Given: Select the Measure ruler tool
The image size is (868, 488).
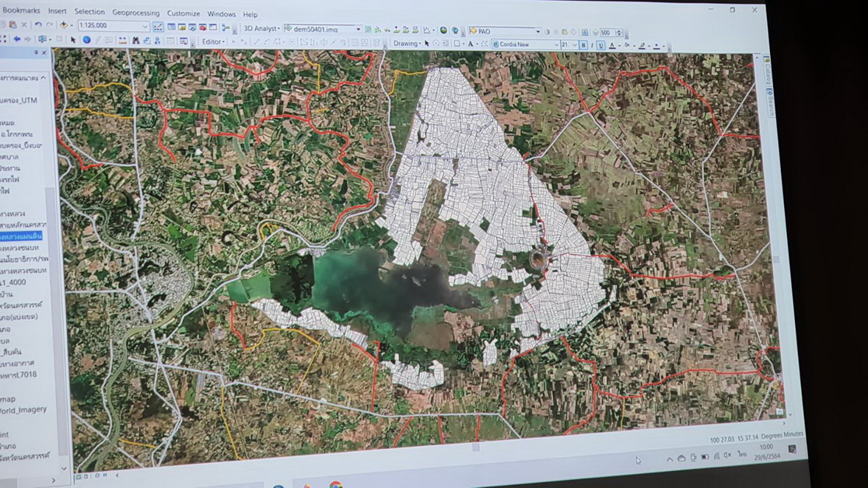Looking at the screenshot, I should pyautogui.click(x=122, y=40).
